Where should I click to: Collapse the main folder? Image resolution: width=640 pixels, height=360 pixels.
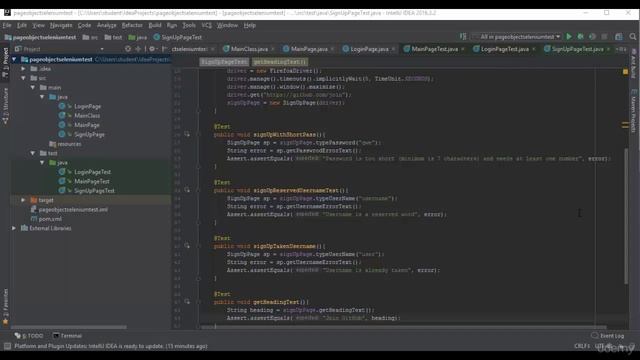(33, 87)
